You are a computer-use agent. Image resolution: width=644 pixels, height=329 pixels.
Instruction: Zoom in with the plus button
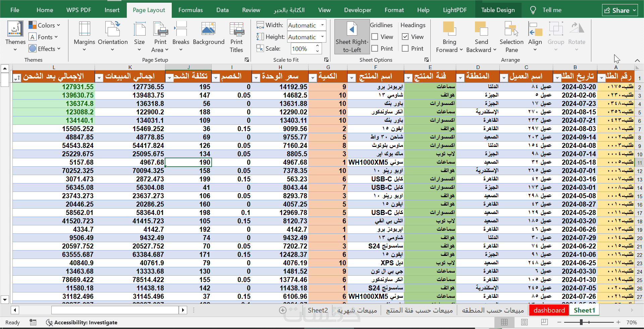[x=618, y=322]
